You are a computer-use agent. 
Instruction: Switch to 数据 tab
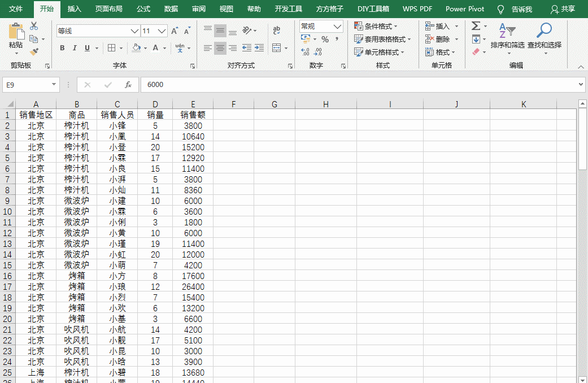click(x=171, y=9)
